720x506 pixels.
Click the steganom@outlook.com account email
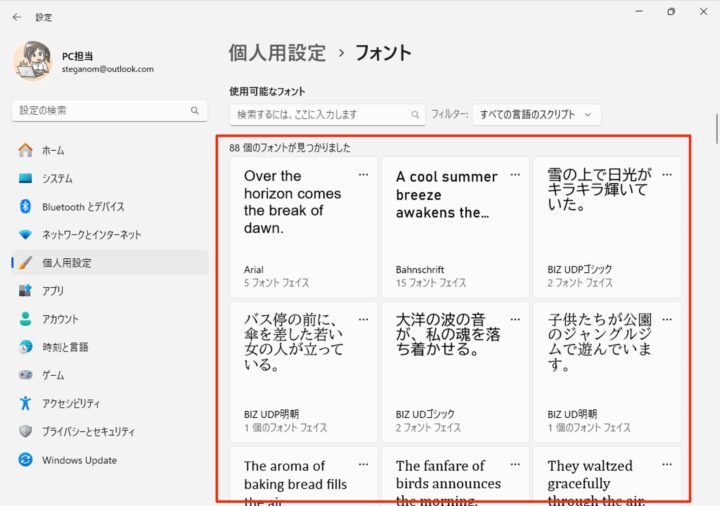pos(107,69)
